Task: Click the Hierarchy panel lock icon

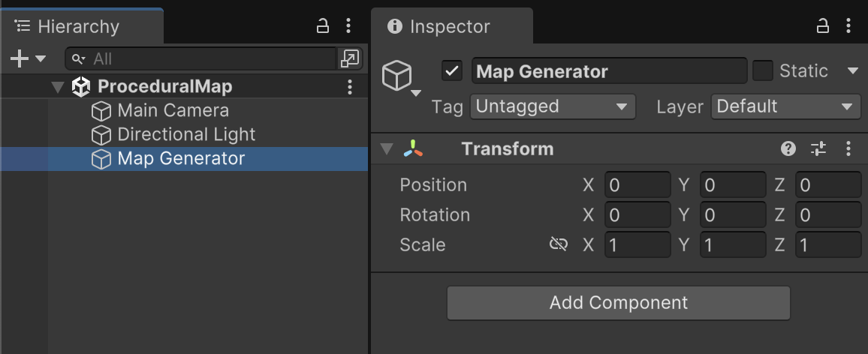Action: coord(323,27)
